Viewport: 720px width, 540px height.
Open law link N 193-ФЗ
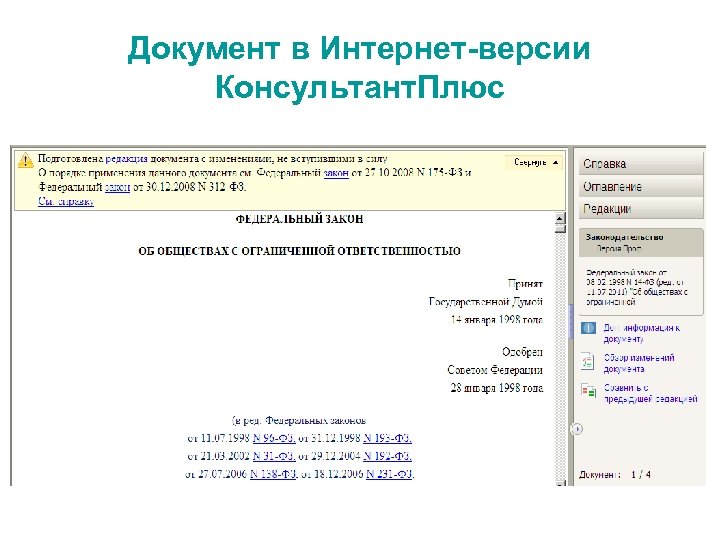tap(387, 438)
